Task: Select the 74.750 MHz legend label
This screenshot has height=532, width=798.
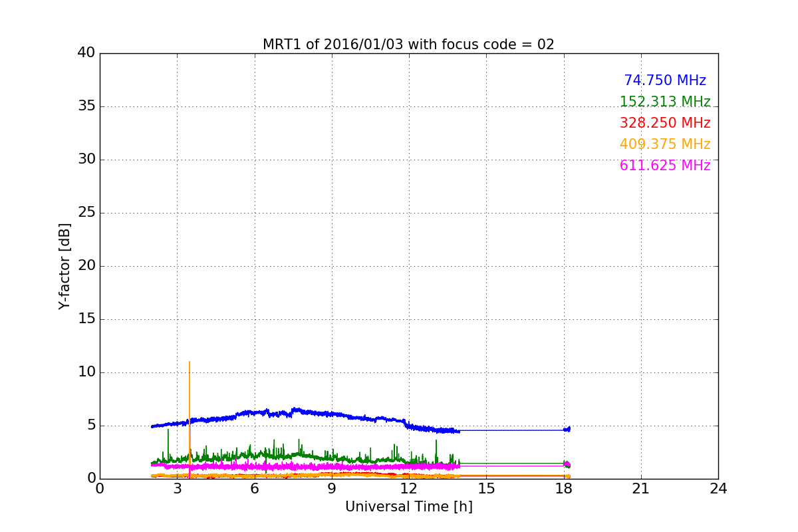Action: [x=665, y=80]
